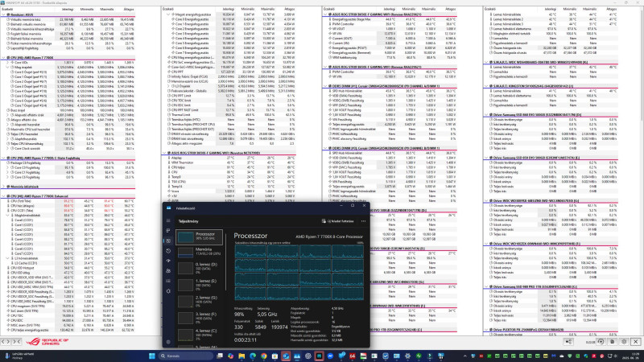Image resolution: width=644 pixels, height=362 pixels.
Task: Click run new task button in Task Manager
Action: [x=337, y=221]
